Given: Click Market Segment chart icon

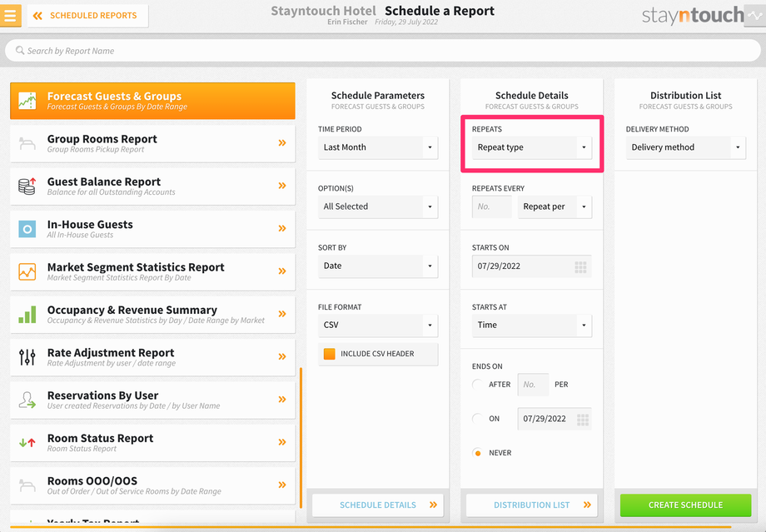Looking at the screenshot, I should [27, 271].
